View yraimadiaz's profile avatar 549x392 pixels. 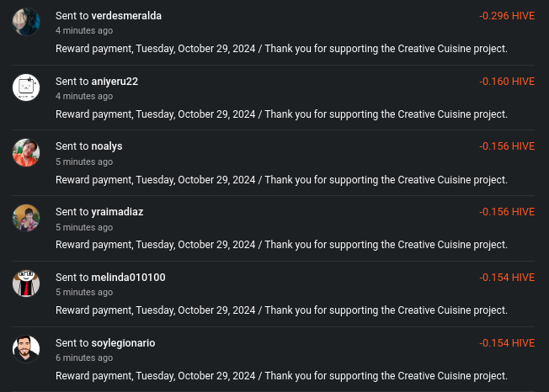pos(26,218)
